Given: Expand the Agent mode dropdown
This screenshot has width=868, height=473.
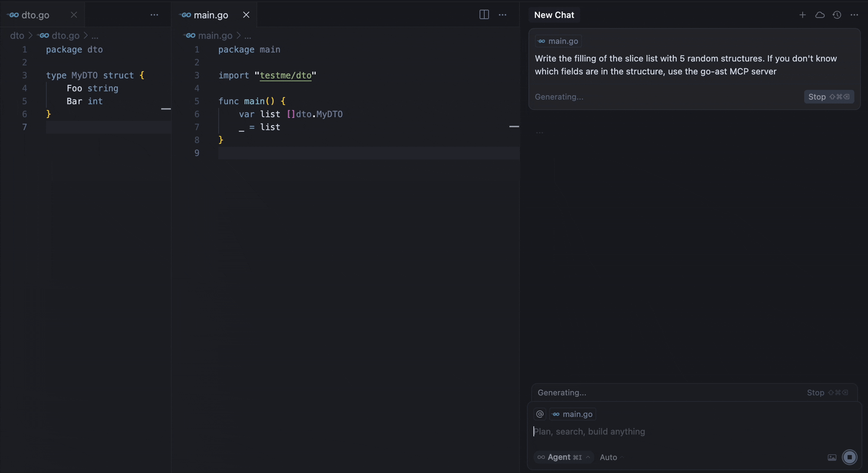Looking at the screenshot, I should [564, 457].
